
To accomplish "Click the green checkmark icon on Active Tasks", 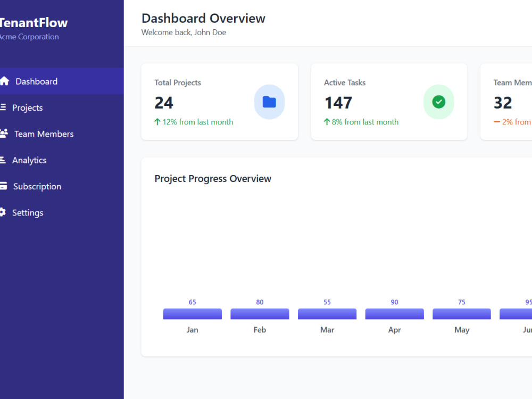I will 439,102.
